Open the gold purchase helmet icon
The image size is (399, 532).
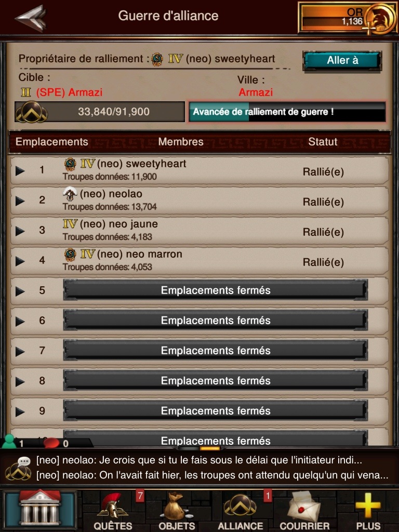[x=380, y=19]
